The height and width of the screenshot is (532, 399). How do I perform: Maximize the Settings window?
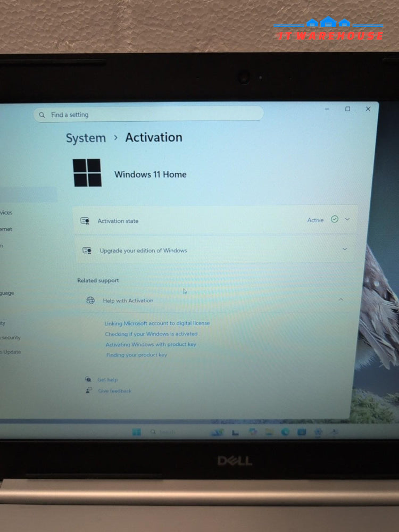(347, 109)
